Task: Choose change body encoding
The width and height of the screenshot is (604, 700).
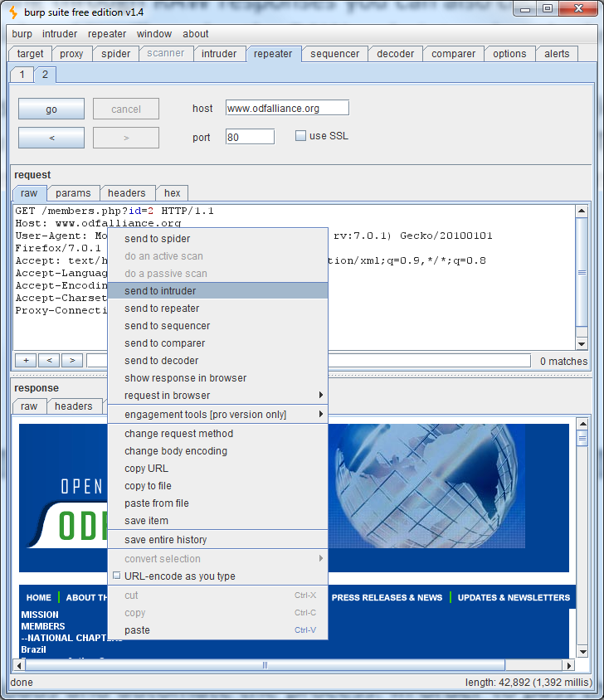Action: (218, 451)
